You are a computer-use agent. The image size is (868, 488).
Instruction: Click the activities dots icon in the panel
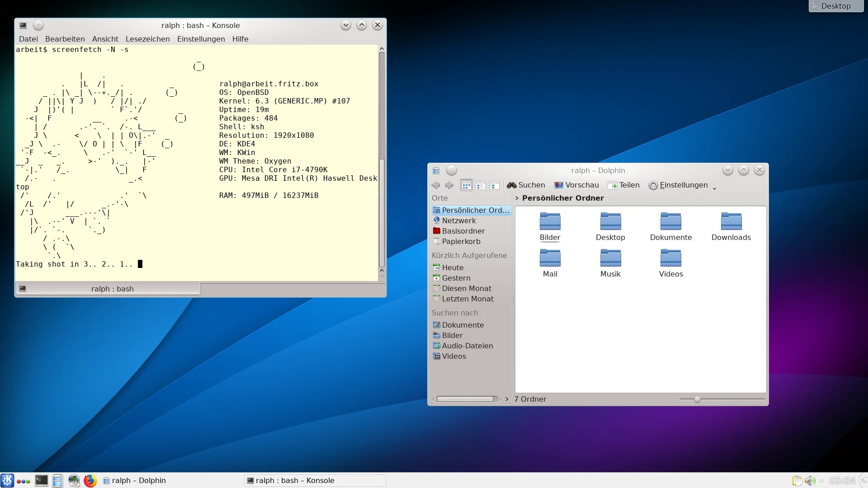24,481
